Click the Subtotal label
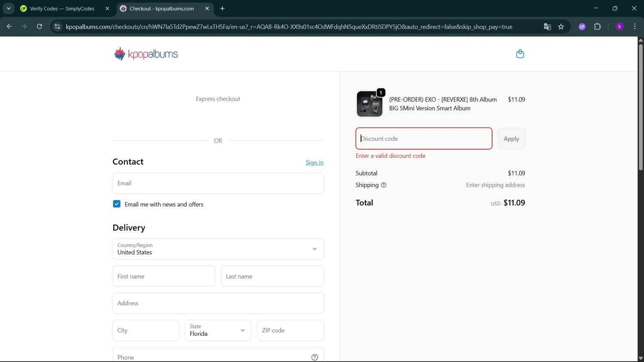The image size is (644, 362). [x=367, y=173]
